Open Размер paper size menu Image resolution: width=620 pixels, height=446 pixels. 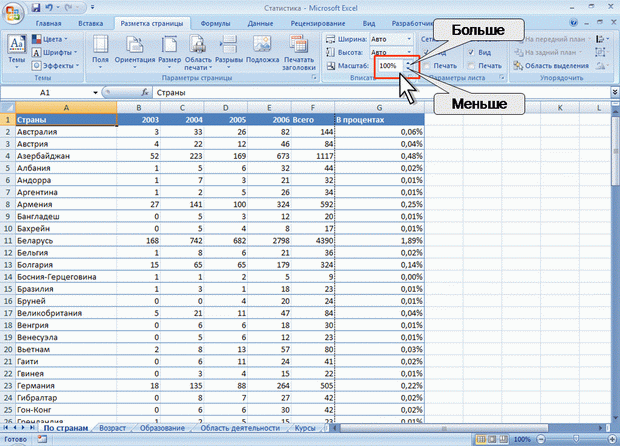169,52
